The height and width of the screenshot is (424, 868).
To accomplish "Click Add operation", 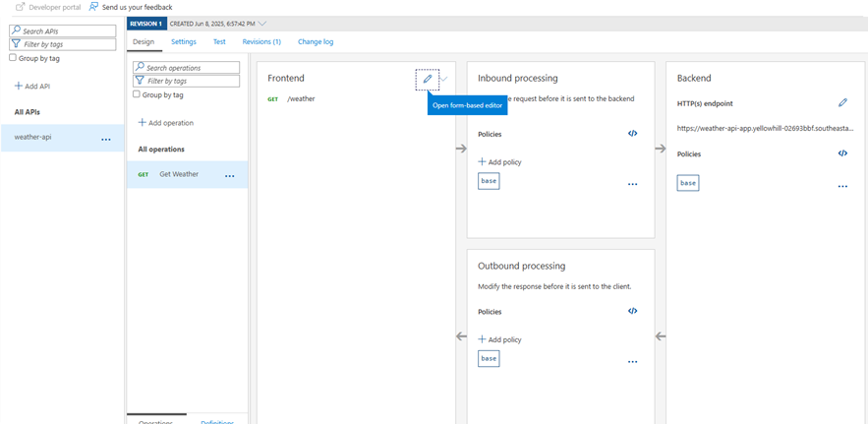I will click(165, 123).
